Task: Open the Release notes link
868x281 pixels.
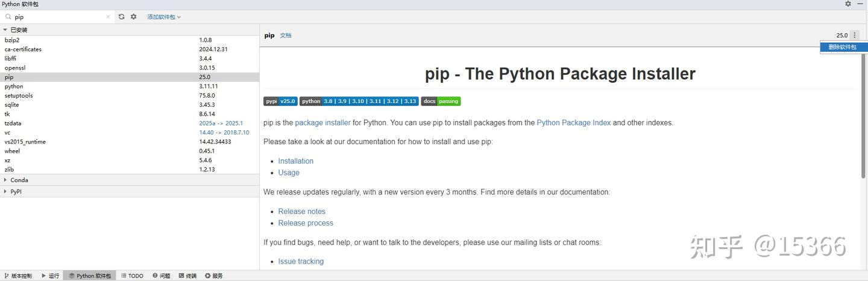Action: (302, 212)
